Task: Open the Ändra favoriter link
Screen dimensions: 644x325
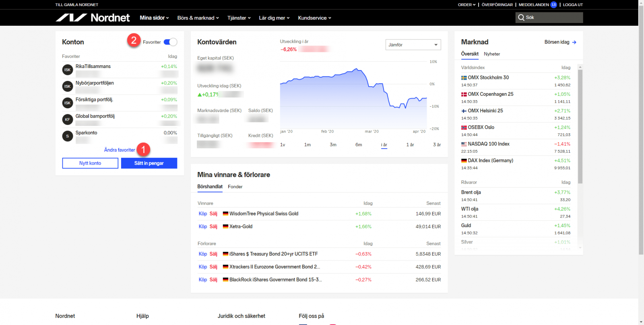Action: 120,150
